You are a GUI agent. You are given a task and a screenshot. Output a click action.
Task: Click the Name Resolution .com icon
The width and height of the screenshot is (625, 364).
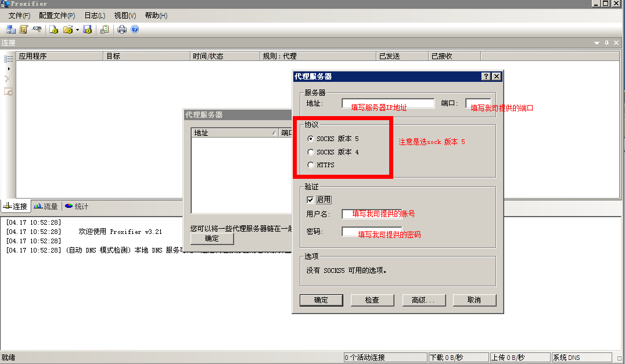(37, 29)
